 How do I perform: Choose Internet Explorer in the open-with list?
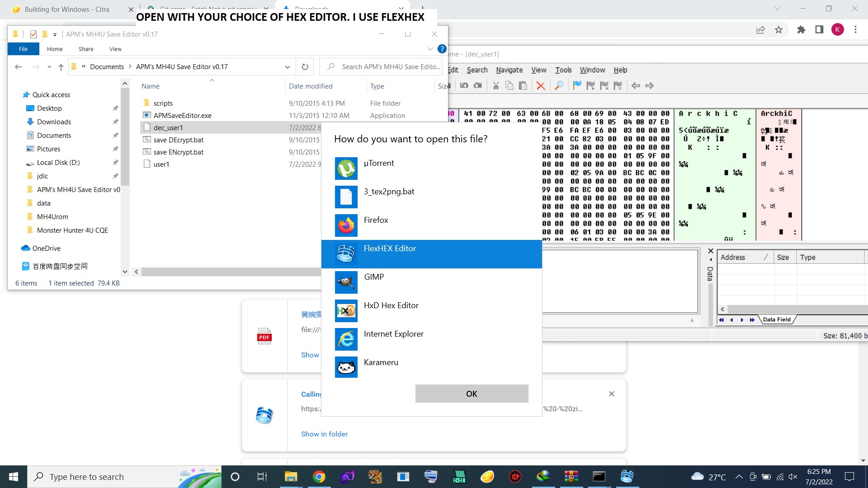[432, 339]
